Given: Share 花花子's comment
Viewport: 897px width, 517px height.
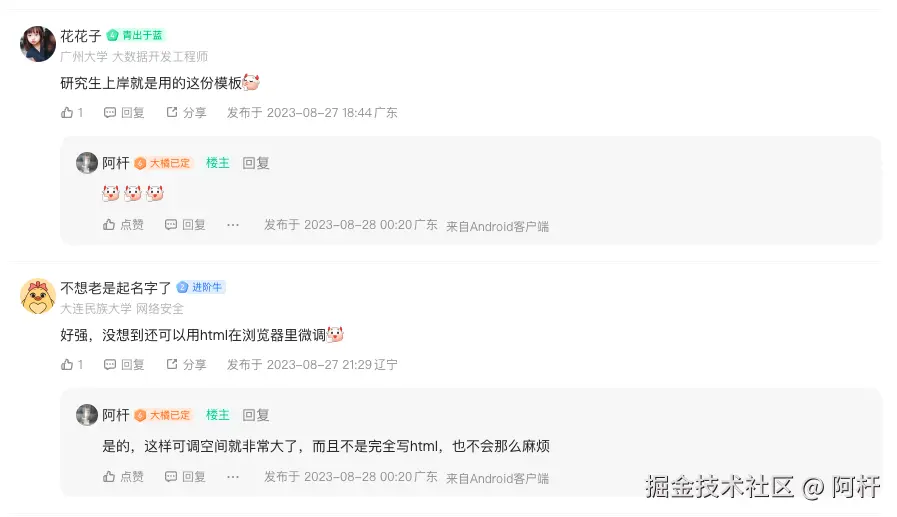Looking at the screenshot, I should [186, 113].
